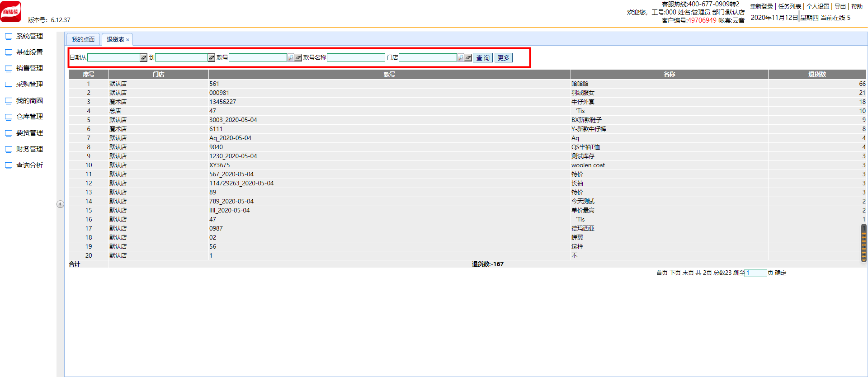Expand 系统管理 in the sidebar
This screenshot has height=377, width=868.
[x=29, y=36]
